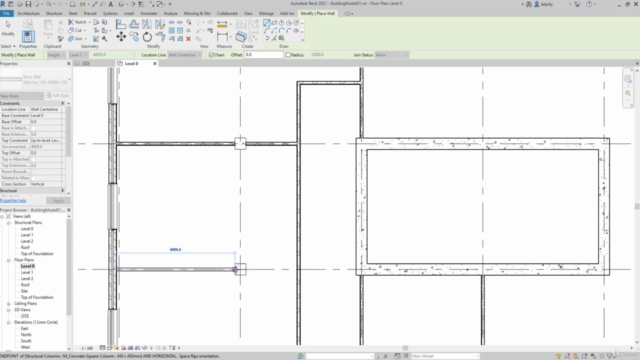Screen dimensions: 640x360
Task: Click the Text tool A icon
Action: point(111,4)
